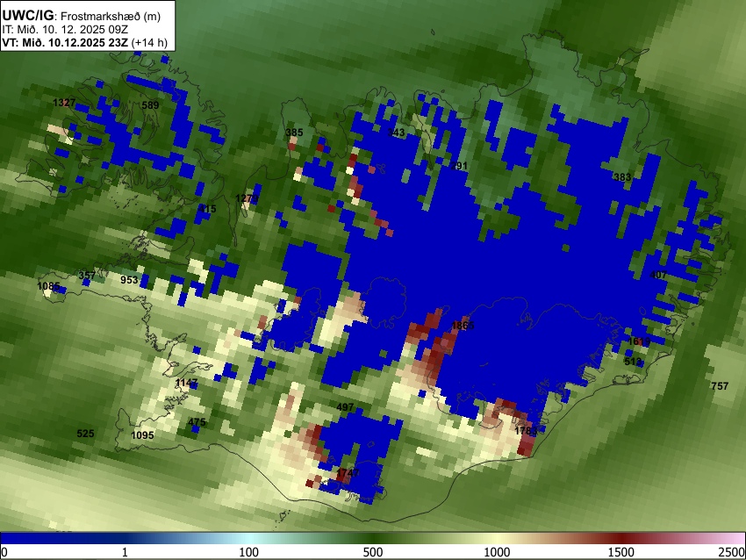The height and width of the screenshot is (560, 746).
Task: Click the 1085 label
Action: 48,286
